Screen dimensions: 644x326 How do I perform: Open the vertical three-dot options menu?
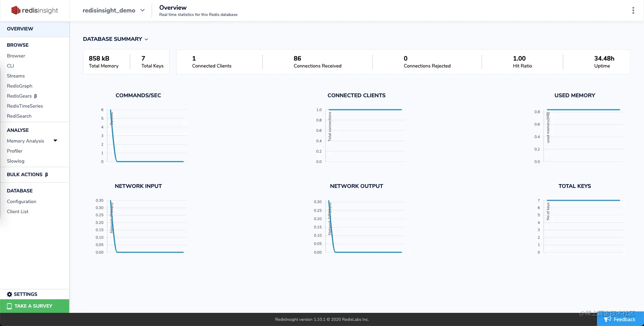pyautogui.click(x=633, y=10)
